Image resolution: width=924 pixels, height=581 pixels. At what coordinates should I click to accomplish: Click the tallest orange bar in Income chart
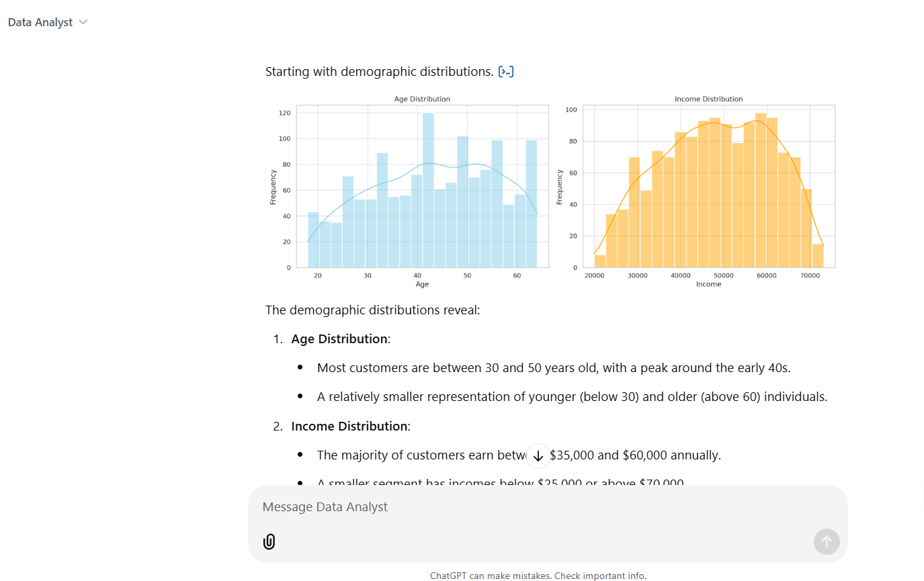tap(761, 190)
